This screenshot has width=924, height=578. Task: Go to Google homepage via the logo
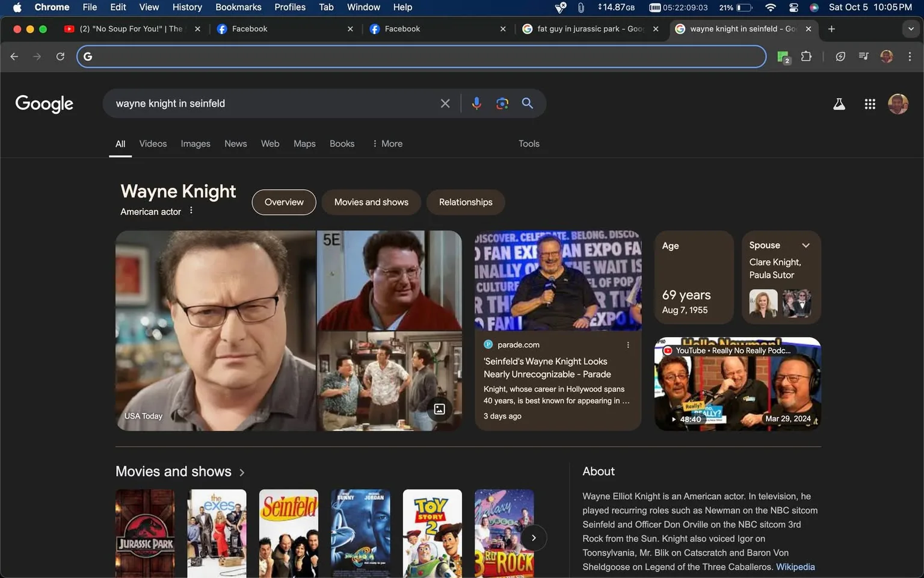tap(45, 104)
